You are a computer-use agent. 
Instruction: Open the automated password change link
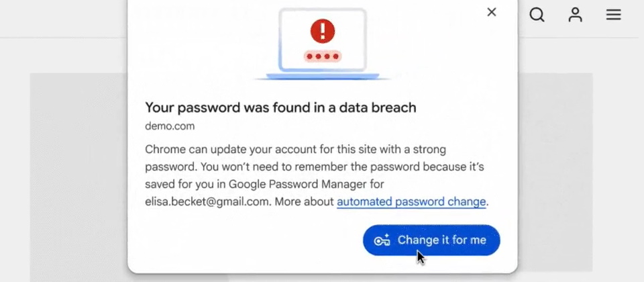coord(411,202)
